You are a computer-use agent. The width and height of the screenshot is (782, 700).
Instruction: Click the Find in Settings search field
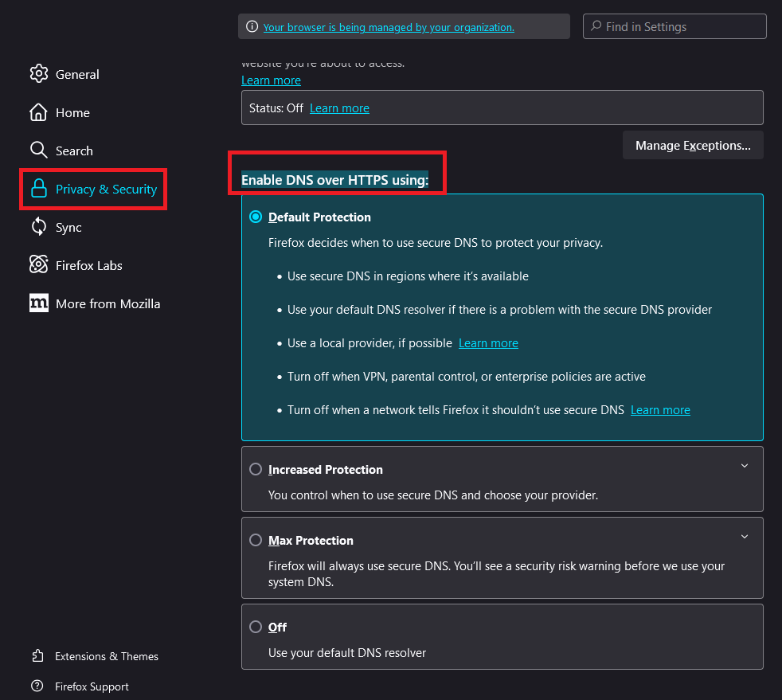[674, 26]
